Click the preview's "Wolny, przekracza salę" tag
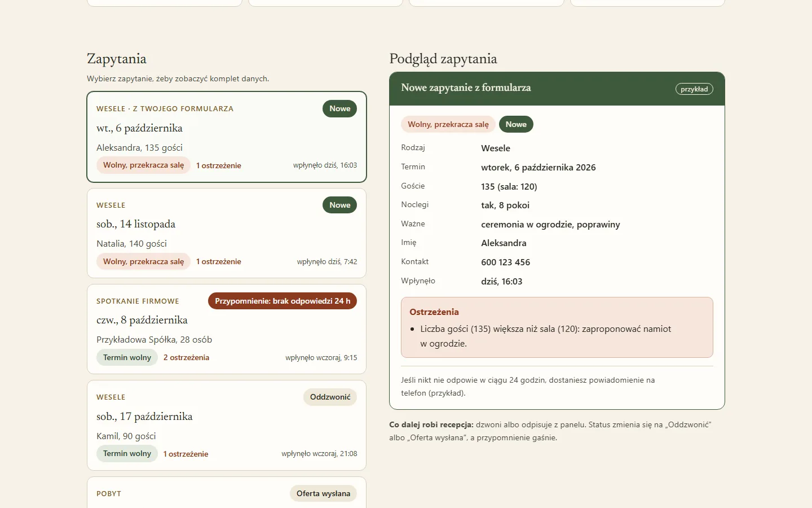 [x=448, y=124]
